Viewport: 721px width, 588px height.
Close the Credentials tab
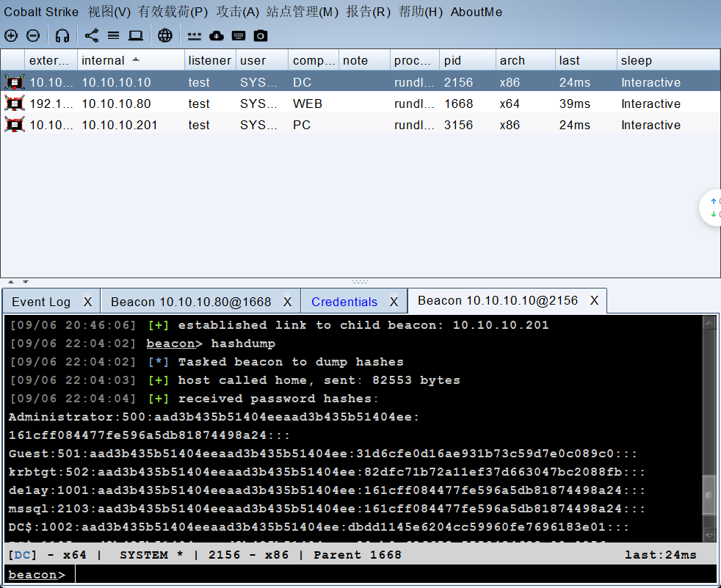[x=394, y=302]
